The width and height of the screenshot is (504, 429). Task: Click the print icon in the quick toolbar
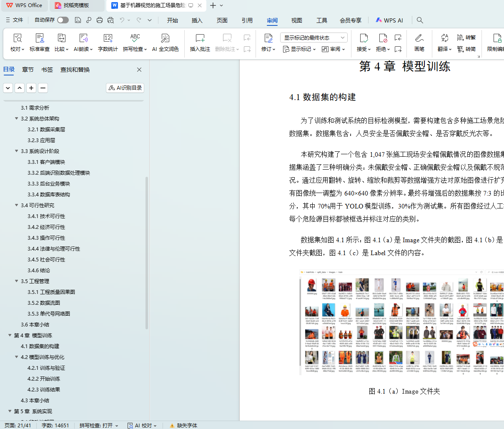(100, 20)
